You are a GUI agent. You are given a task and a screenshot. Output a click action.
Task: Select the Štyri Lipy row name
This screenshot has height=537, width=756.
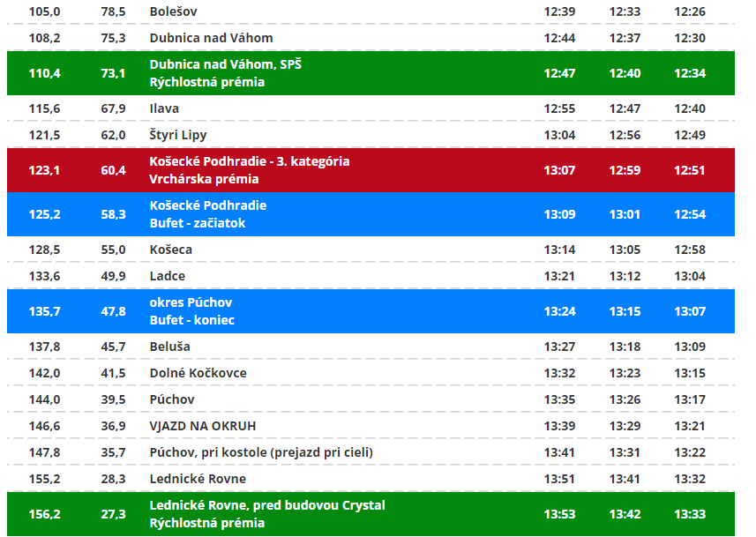pyautogui.click(x=178, y=135)
